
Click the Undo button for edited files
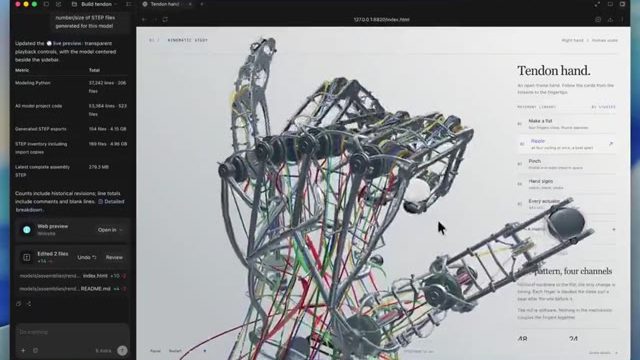[87, 258]
